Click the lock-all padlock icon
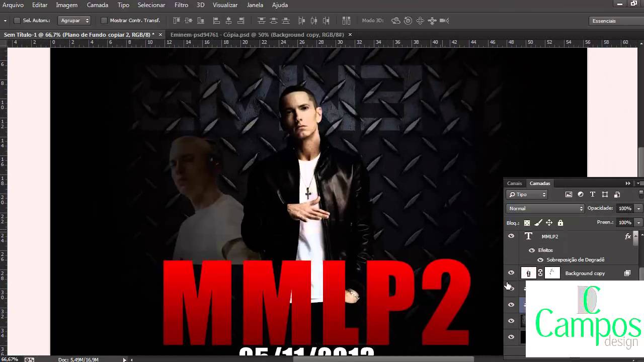 (x=560, y=223)
